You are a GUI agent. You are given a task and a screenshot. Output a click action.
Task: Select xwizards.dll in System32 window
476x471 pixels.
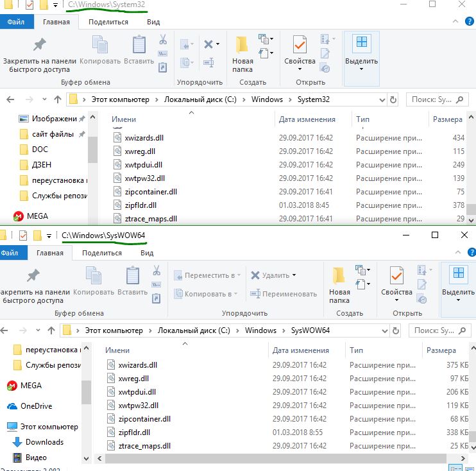(x=144, y=138)
